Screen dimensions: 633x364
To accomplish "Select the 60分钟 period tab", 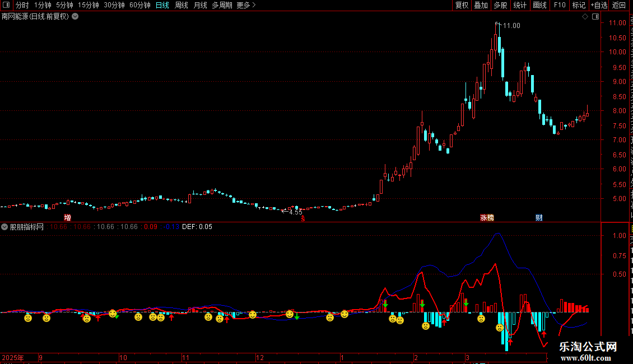I will pos(139,5).
